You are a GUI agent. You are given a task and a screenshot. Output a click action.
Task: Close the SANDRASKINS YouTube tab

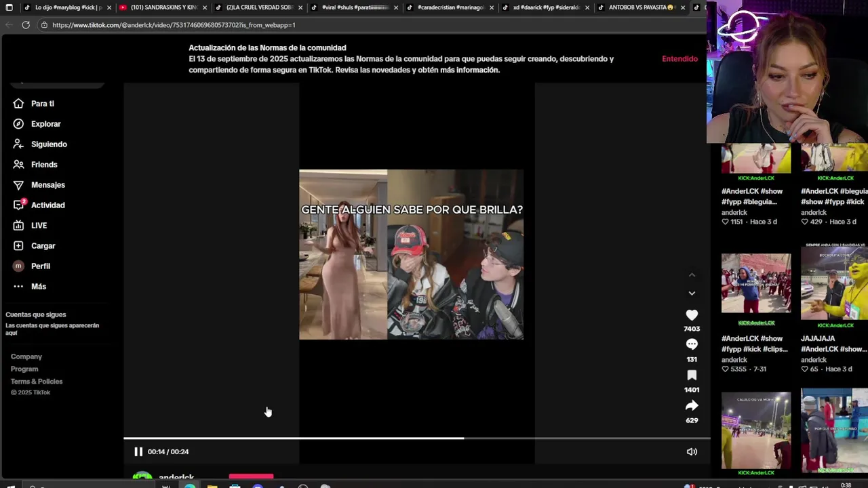click(x=205, y=7)
